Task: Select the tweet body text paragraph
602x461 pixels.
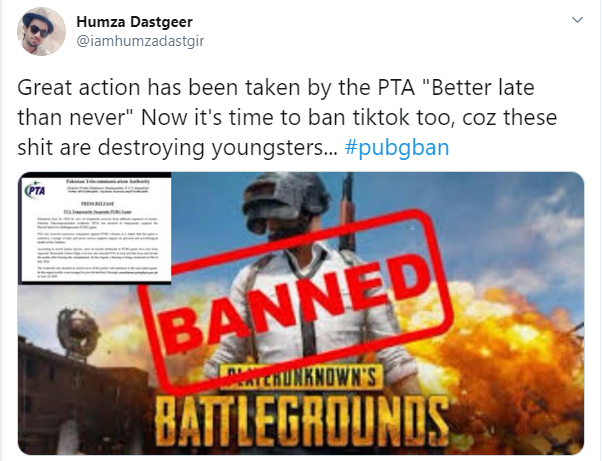Action: click(287, 117)
